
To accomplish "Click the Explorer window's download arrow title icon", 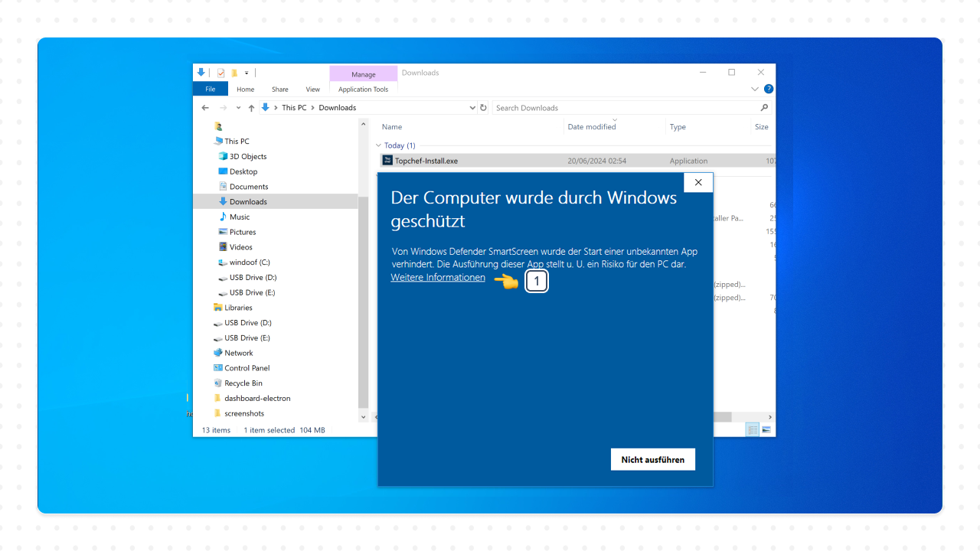I will [201, 72].
